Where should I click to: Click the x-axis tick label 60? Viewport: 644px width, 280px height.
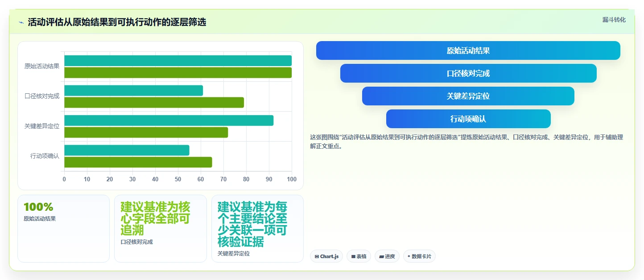coord(201,180)
